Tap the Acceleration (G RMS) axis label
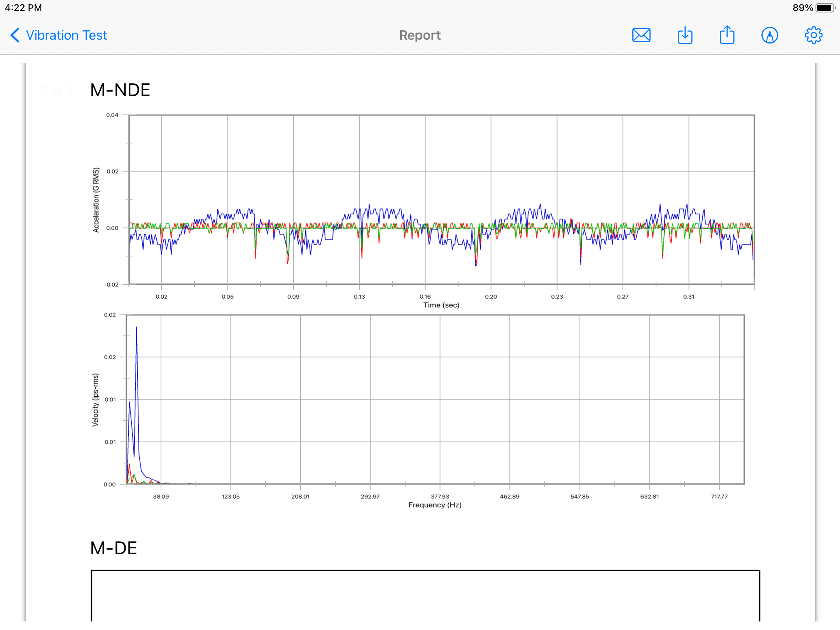Screen dimensions: 840x630 pos(96,200)
